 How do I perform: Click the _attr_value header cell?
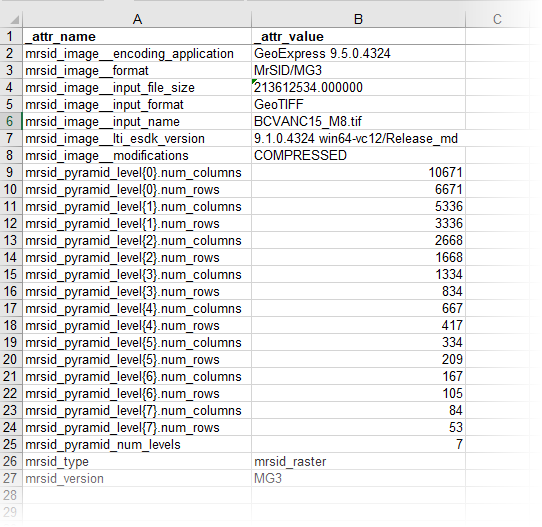[x=358, y=37]
